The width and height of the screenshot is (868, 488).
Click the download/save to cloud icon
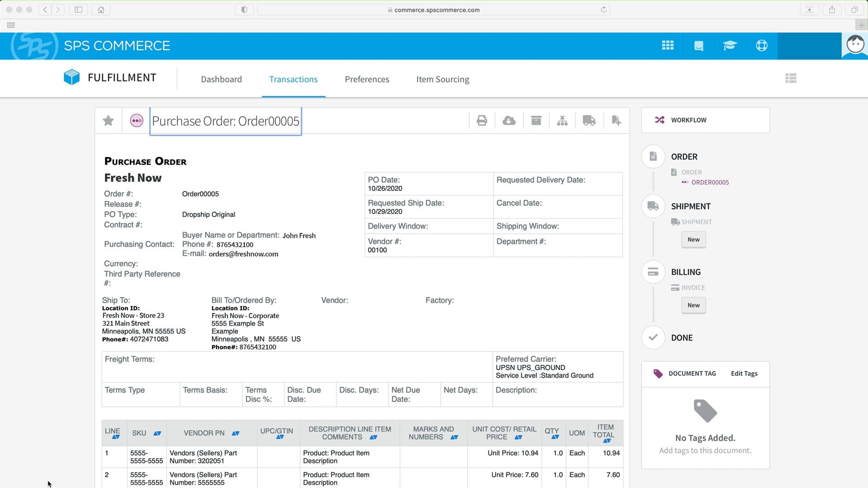click(509, 120)
